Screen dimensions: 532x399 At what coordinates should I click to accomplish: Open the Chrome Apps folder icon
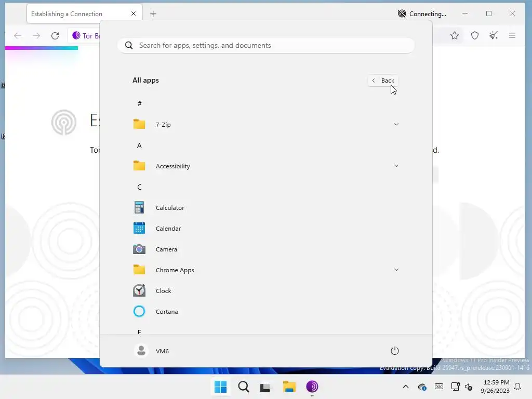tap(139, 270)
